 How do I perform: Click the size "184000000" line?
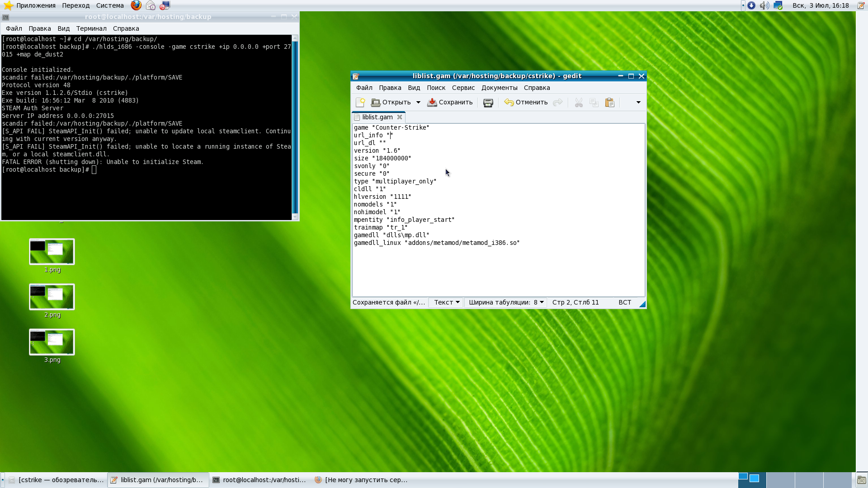[x=382, y=158]
